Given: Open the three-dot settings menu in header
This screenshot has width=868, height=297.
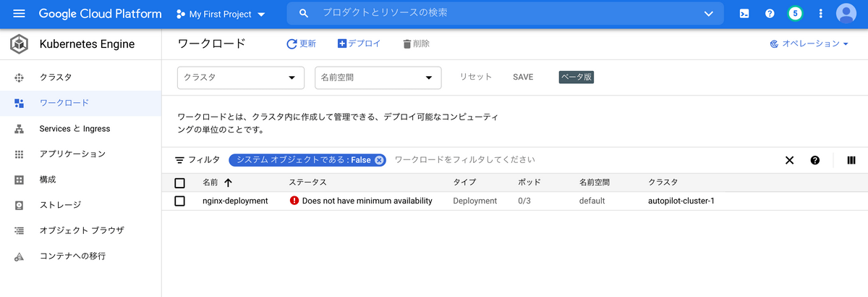Looking at the screenshot, I should pyautogui.click(x=820, y=14).
